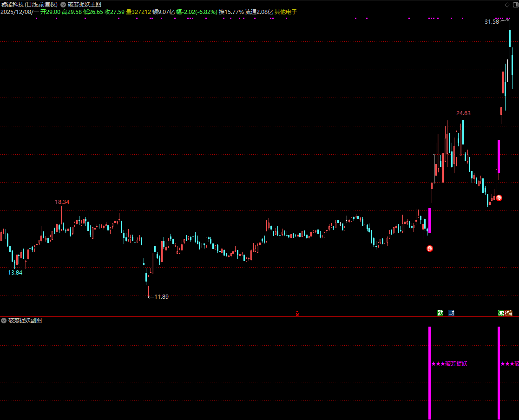The image size is (519, 420).
Task: Click stock name 睿能科技 (日线.前复权)
Action: [x=30, y=4]
